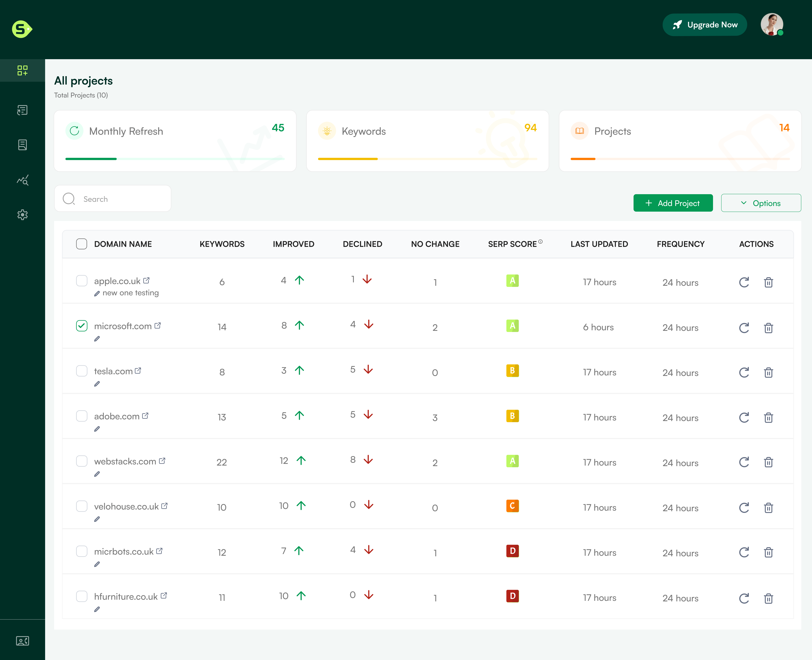The width and height of the screenshot is (812, 660).
Task: Sort by the FREQUENCY column header
Action: (681, 244)
